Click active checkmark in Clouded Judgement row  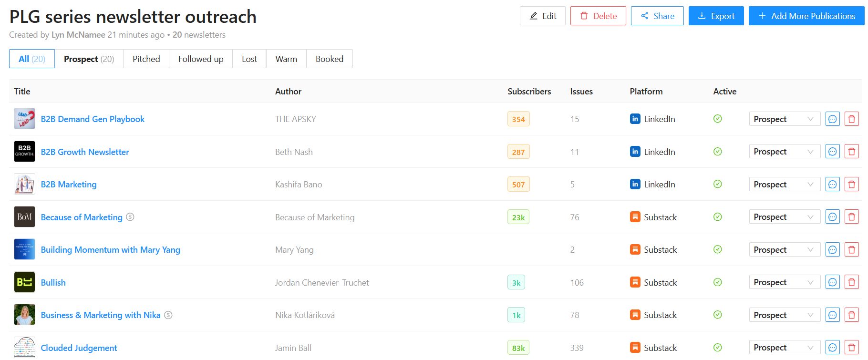(718, 348)
